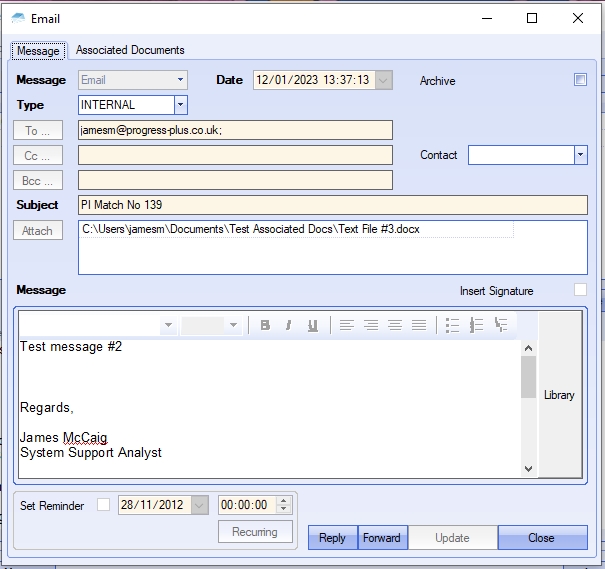The height and width of the screenshot is (569, 605).
Task: Click the Email window app icon
Action: click(x=18, y=18)
